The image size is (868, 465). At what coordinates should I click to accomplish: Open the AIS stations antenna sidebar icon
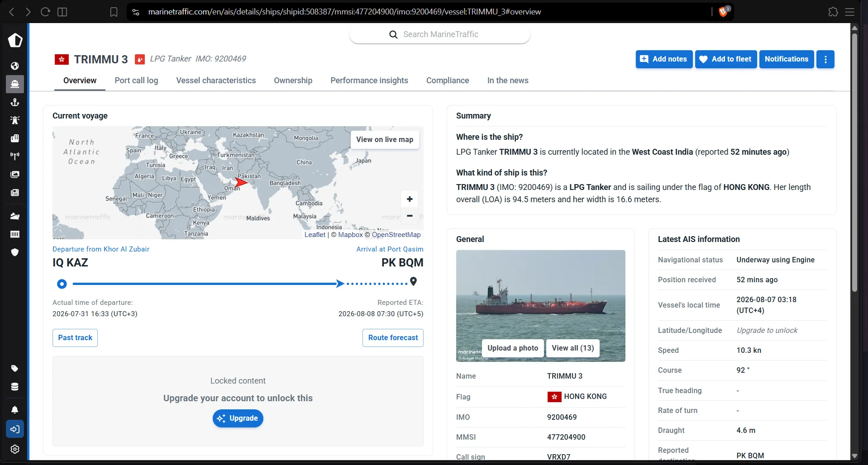15,157
